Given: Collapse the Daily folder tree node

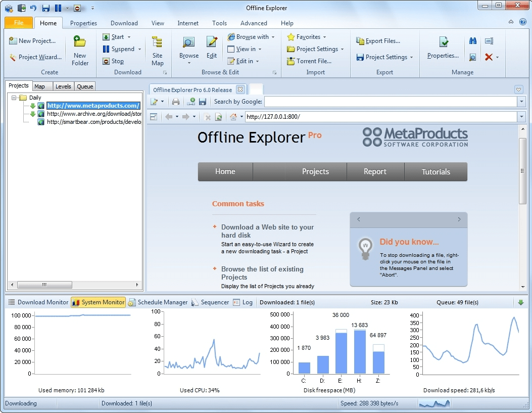Looking at the screenshot, I should tap(14, 98).
